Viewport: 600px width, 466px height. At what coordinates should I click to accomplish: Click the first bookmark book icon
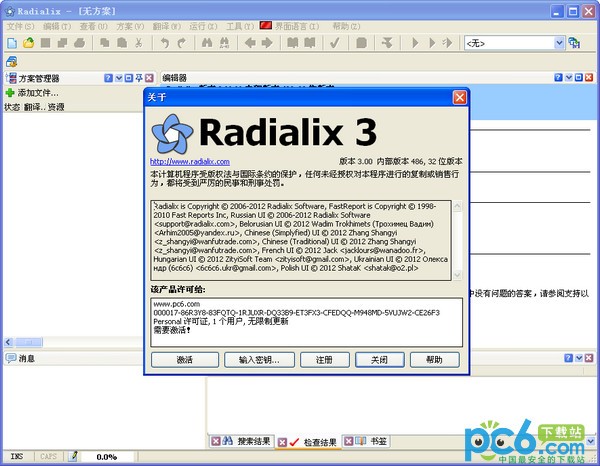pyautogui.click(x=293, y=42)
